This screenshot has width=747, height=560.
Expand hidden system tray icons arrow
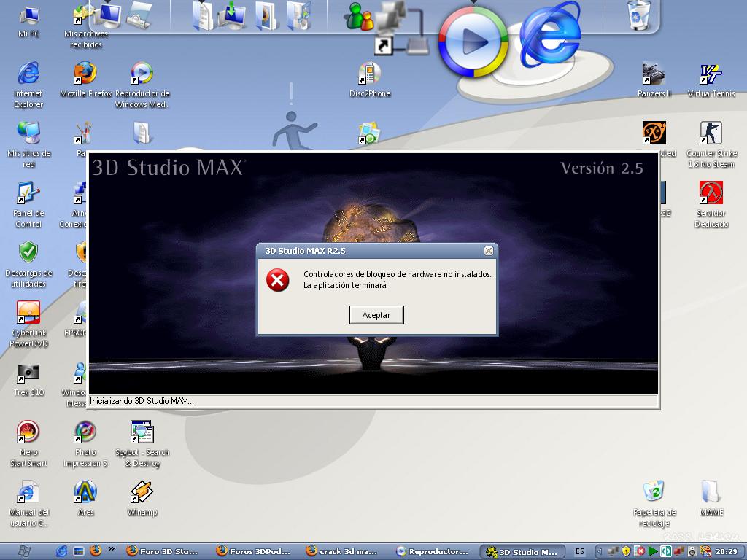[600, 551]
